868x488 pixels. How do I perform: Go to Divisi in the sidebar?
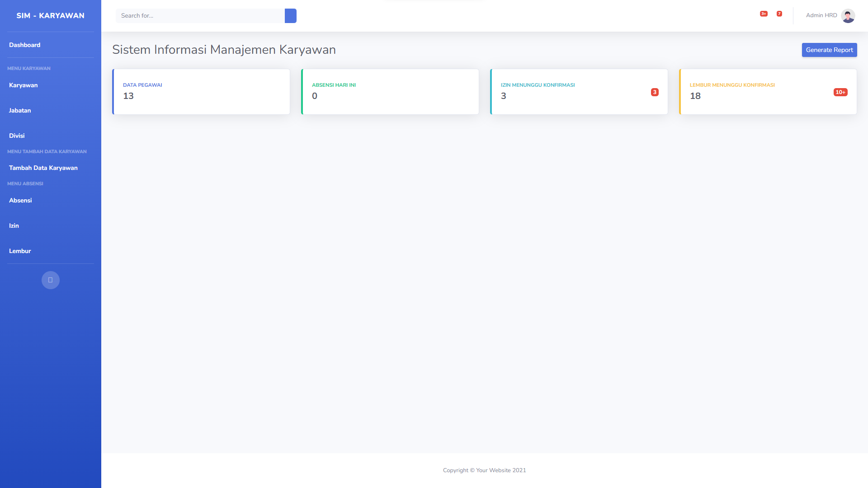click(x=17, y=136)
